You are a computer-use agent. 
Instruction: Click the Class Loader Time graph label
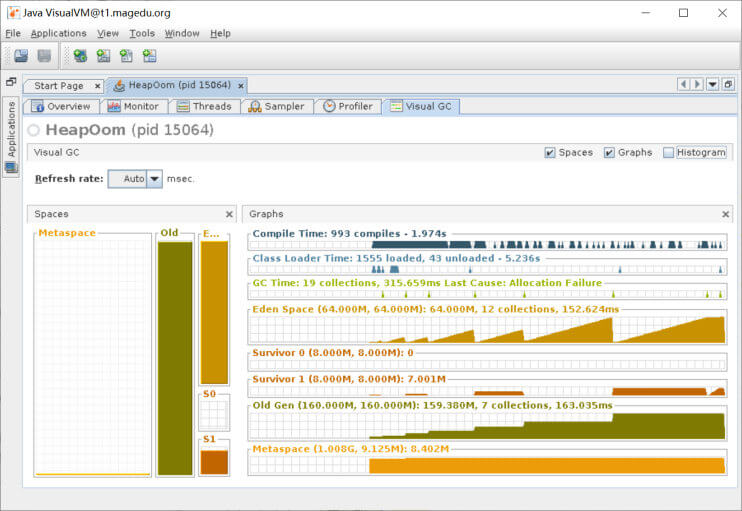click(396, 258)
